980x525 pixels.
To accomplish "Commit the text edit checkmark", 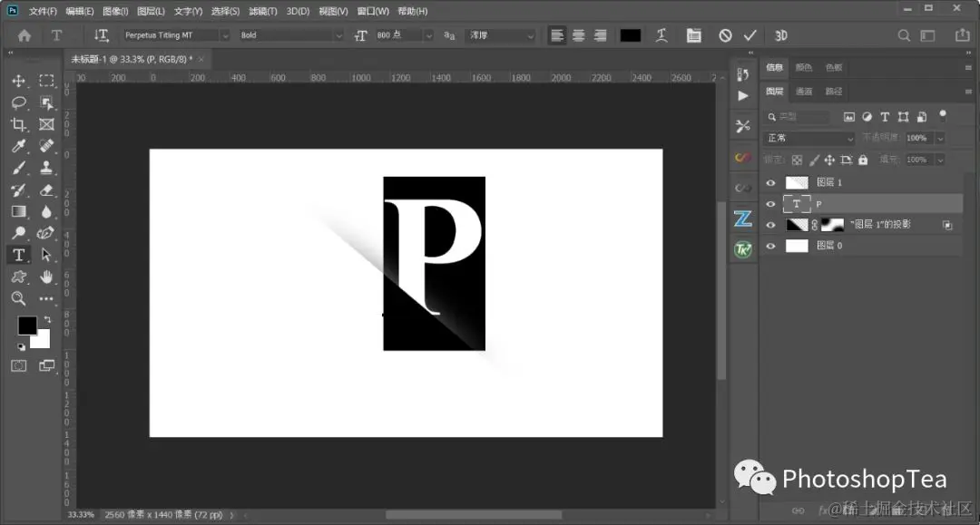I will click(x=750, y=35).
